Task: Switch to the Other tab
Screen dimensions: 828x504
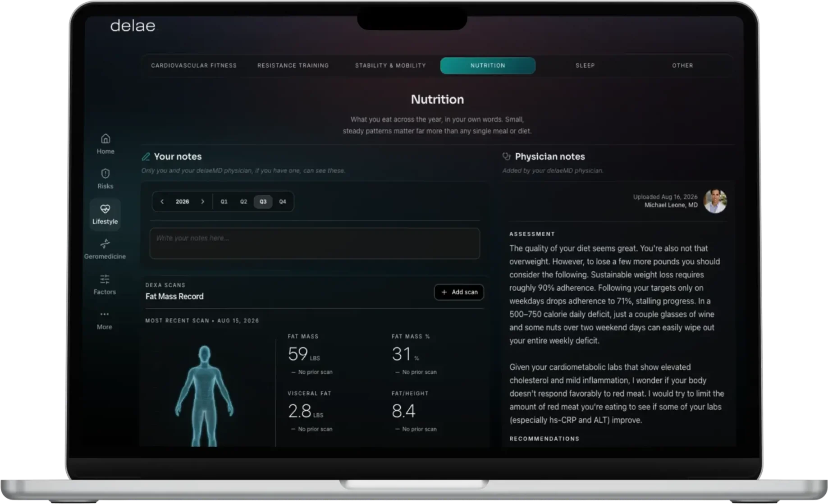Action: [x=682, y=65]
